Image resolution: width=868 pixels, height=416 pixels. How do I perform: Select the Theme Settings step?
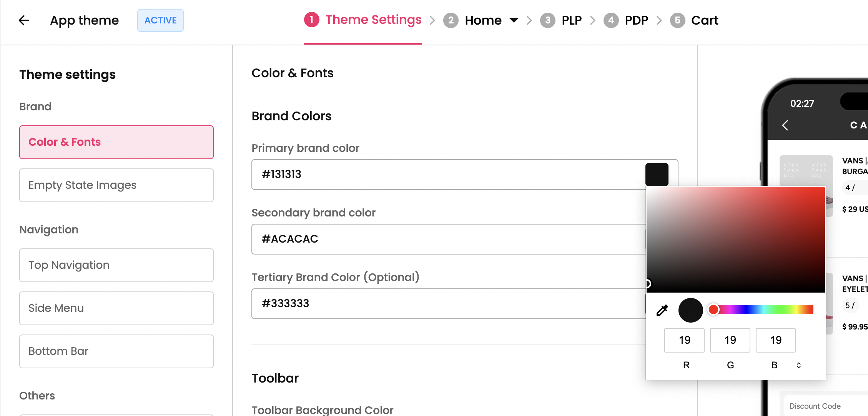click(x=373, y=20)
